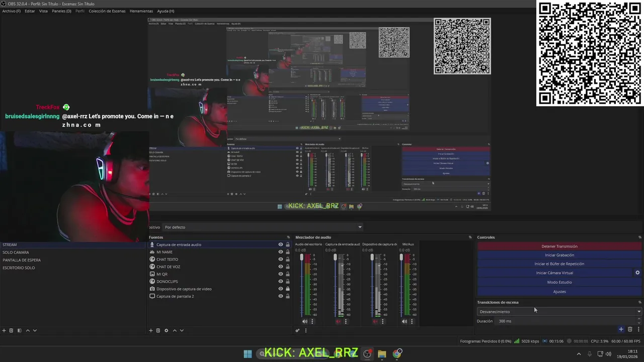Mute the Mic/Aux channel

click(404, 321)
